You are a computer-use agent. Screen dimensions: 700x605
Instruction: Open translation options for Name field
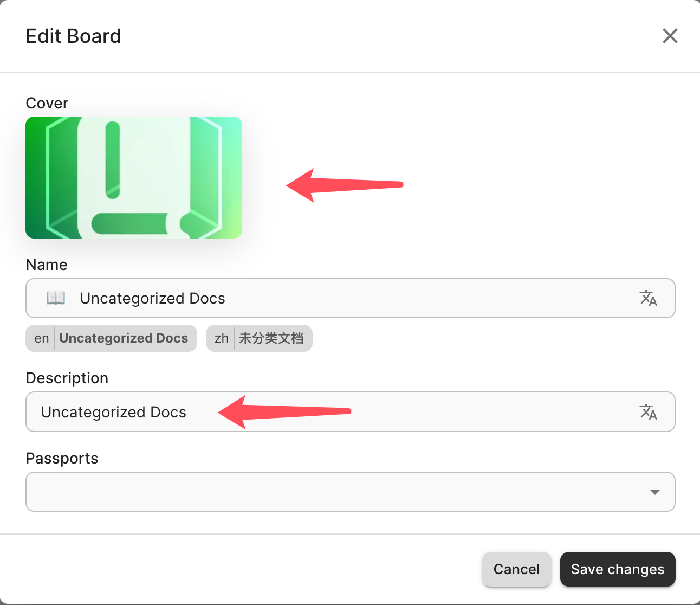point(648,298)
